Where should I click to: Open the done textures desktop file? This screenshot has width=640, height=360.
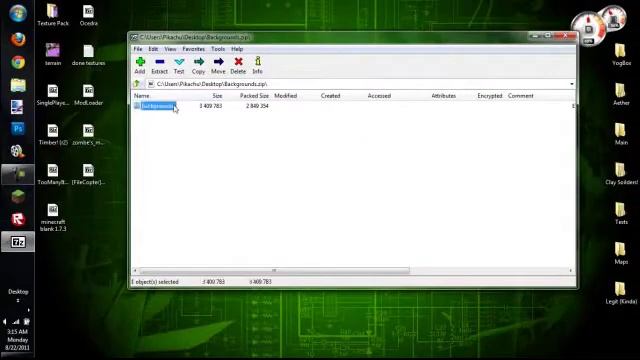coord(89,55)
